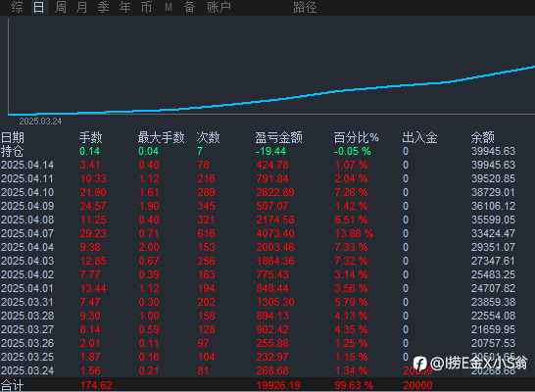Screen dimensions: 535x392
Task: Open the 币 currency tab
Action: (x=146, y=7)
